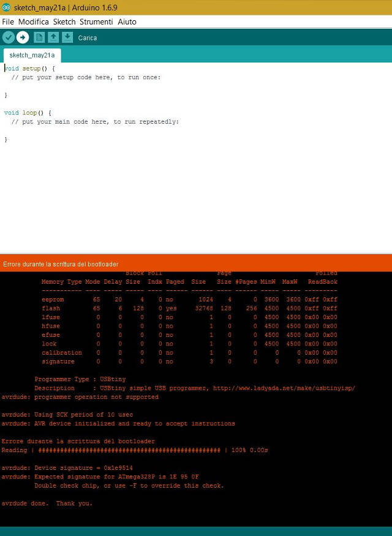Click the 'Memory Type' column header in console
The image size is (392, 536).
(x=61, y=282)
